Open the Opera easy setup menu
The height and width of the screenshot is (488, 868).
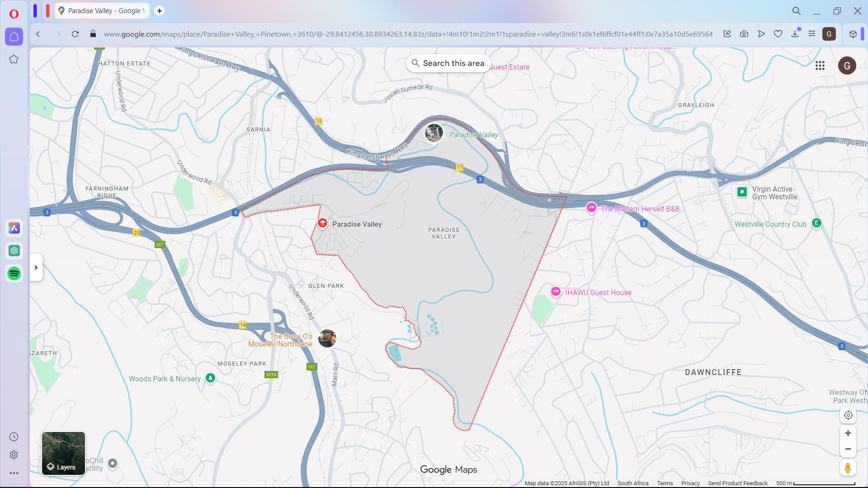tap(812, 34)
